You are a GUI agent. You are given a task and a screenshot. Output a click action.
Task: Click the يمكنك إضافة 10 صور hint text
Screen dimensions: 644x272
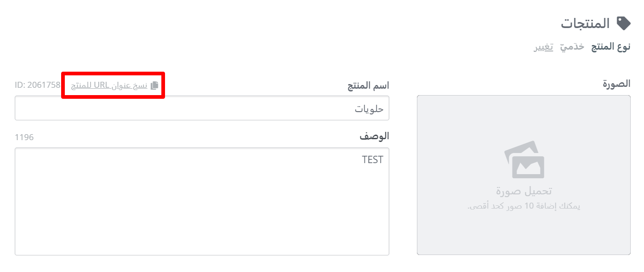(524, 206)
